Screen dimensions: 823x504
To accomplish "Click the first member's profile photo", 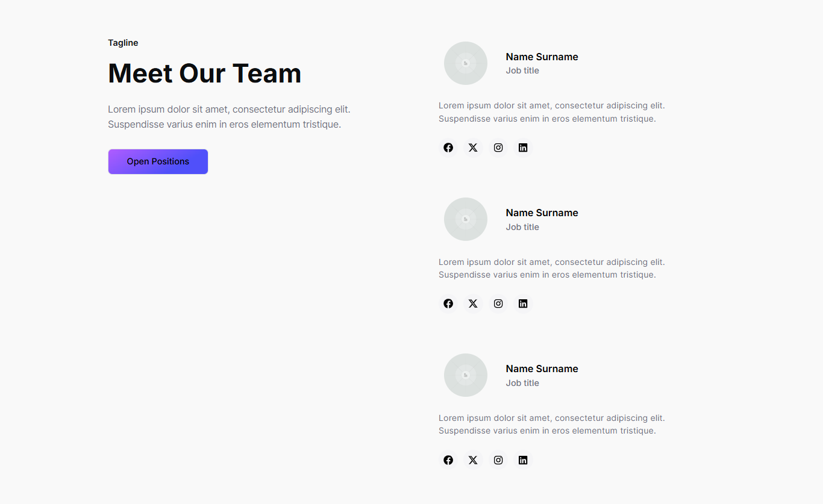I will 465,63.
